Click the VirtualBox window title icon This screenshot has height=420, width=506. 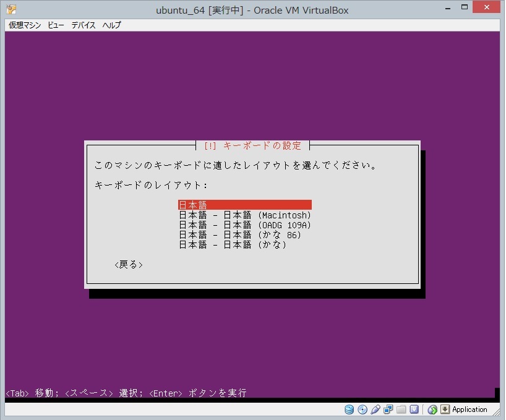pos(11,9)
